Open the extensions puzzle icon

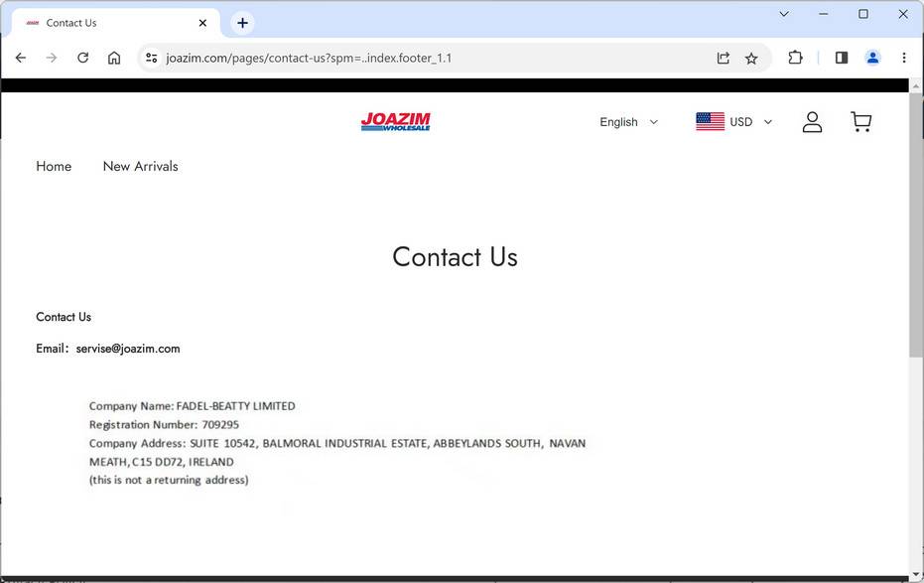coord(795,58)
